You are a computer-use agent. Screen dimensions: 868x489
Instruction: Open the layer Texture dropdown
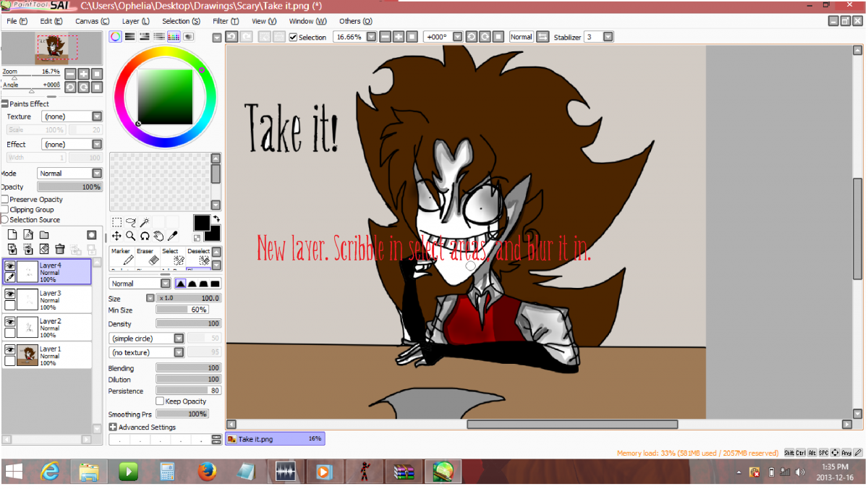click(97, 116)
